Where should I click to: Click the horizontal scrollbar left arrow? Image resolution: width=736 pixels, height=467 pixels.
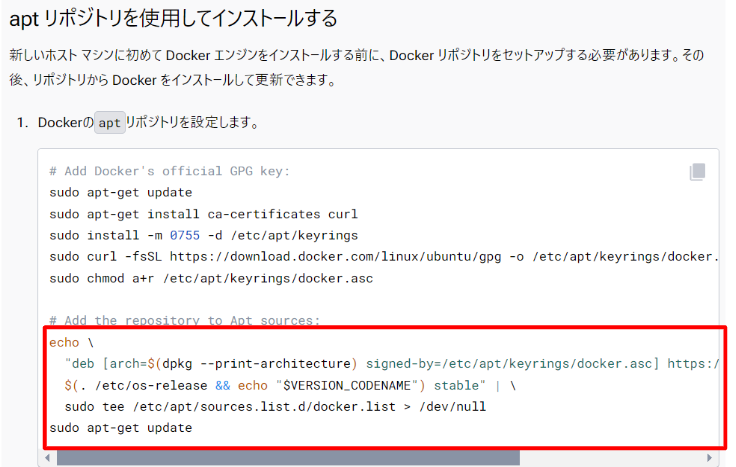pos(47,458)
